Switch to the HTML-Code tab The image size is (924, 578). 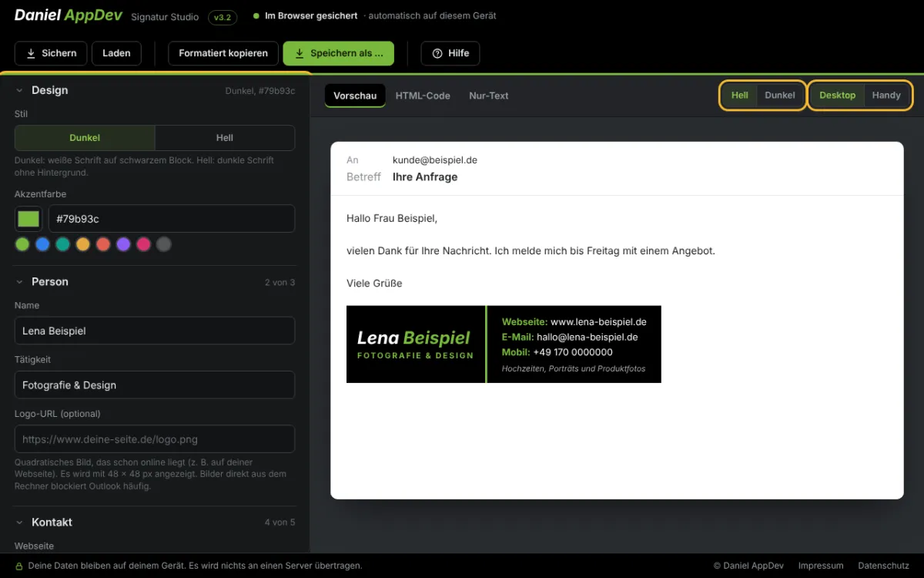pyautogui.click(x=423, y=96)
